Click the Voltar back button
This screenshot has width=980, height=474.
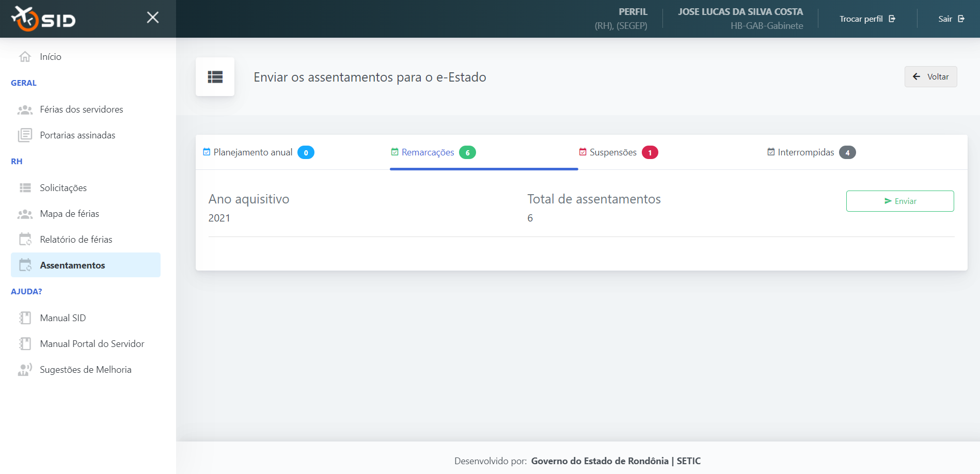930,77
